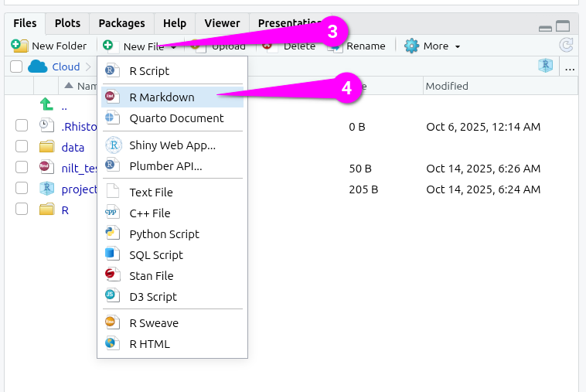
Task: Switch to the Presentation tab
Action: click(290, 23)
